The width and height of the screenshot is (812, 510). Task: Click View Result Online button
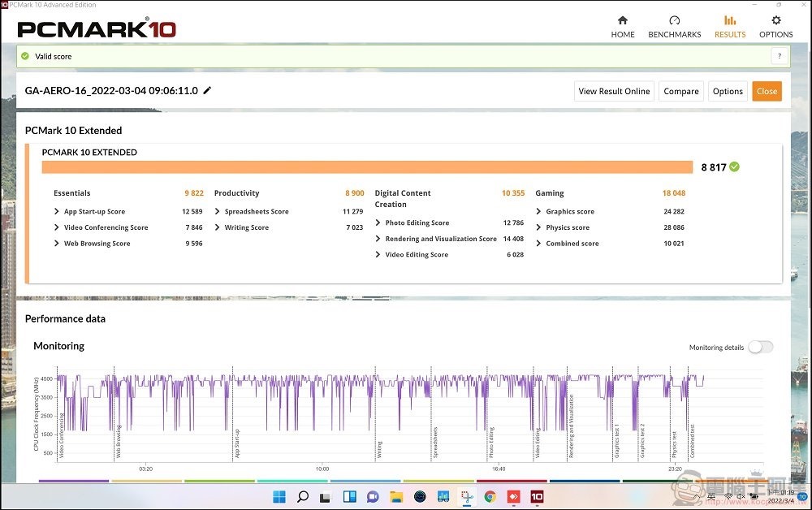coord(614,91)
